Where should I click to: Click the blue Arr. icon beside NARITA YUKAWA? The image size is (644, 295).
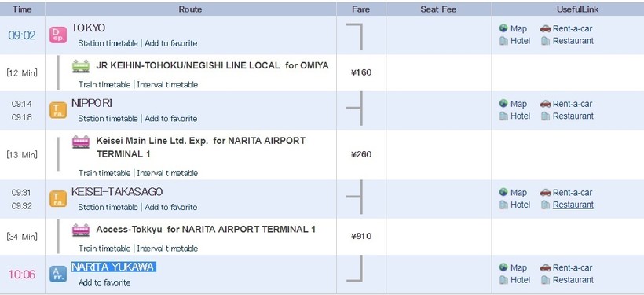tap(58, 274)
